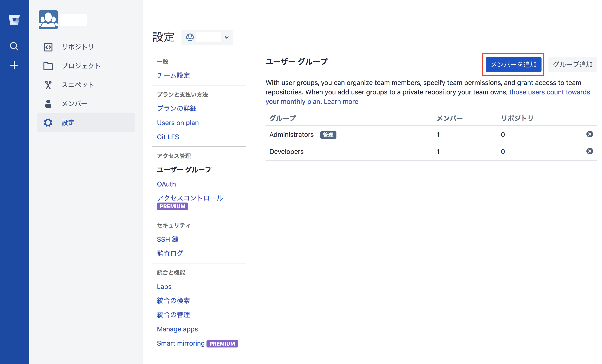This screenshot has height=364, width=602.
Task: Click the plus create icon
Action: click(x=14, y=65)
